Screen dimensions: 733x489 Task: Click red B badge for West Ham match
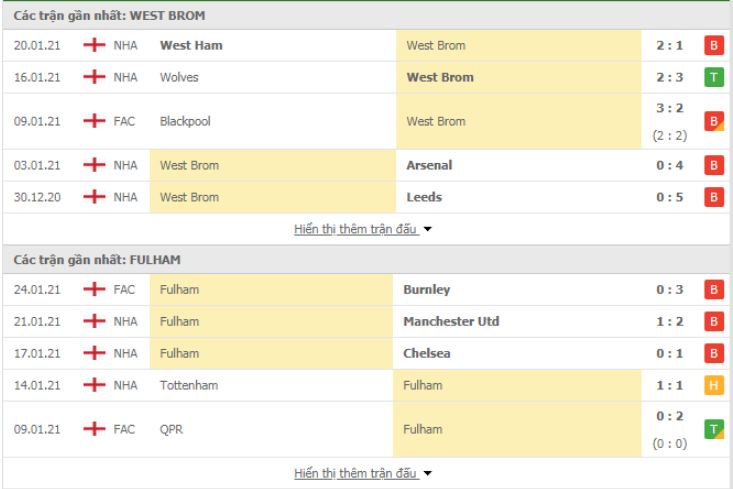pyautogui.click(x=713, y=45)
